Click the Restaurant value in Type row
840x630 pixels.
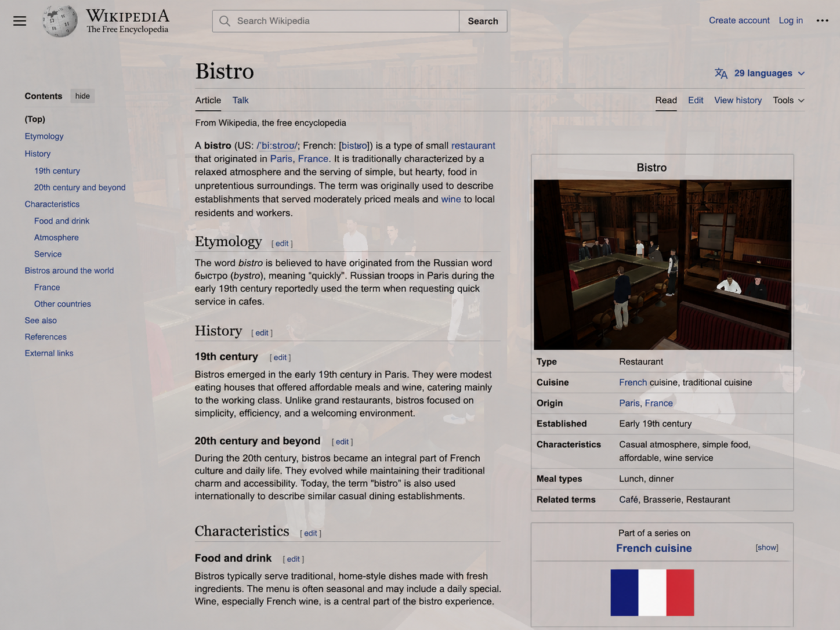641,361
